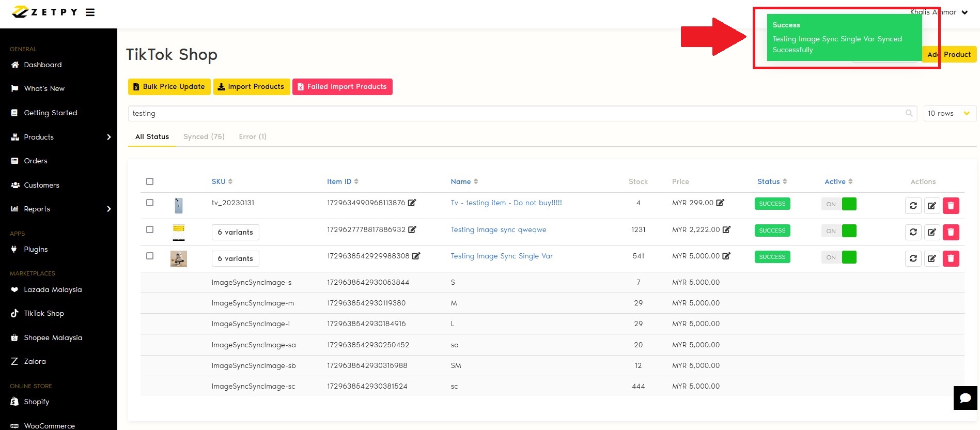The width and height of the screenshot is (980, 430).
Task: Open the live chat bubble widget
Action: coord(965,398)
